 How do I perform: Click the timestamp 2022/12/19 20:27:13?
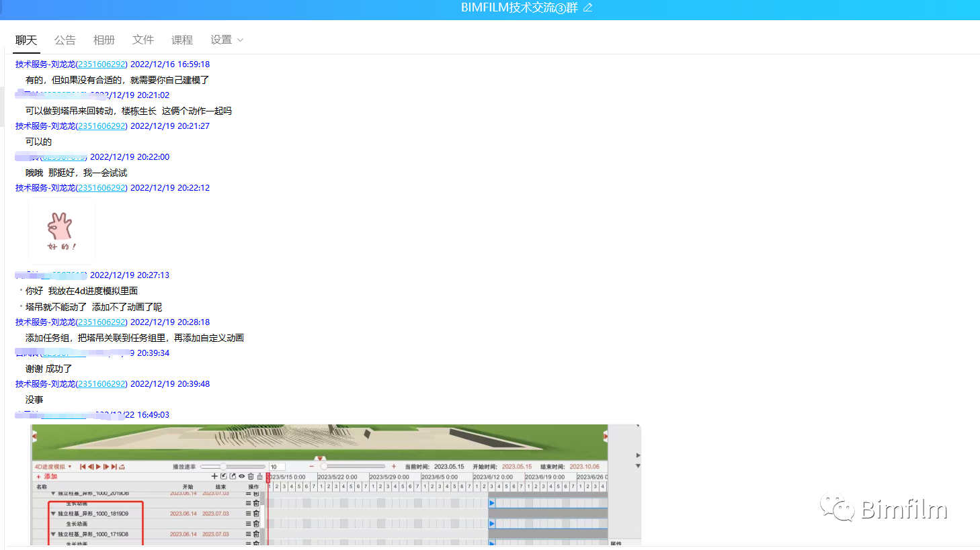pyautogui.click(x=130, y=275)
